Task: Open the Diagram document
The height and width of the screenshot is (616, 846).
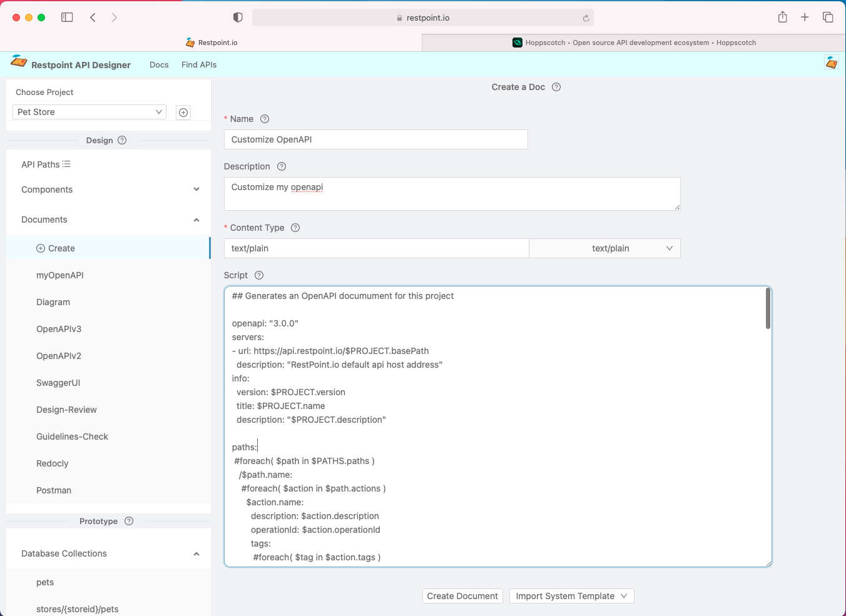Action: [53, 302]
